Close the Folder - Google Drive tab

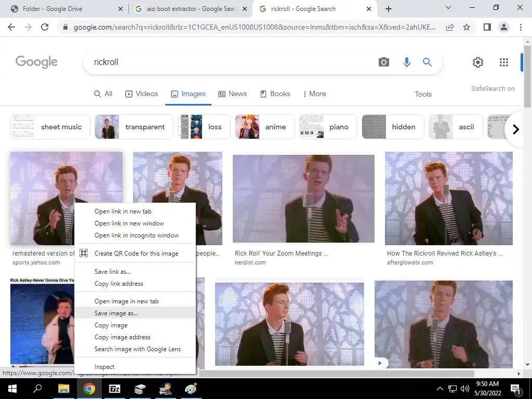pyautogui.click(x=120, y=9)
